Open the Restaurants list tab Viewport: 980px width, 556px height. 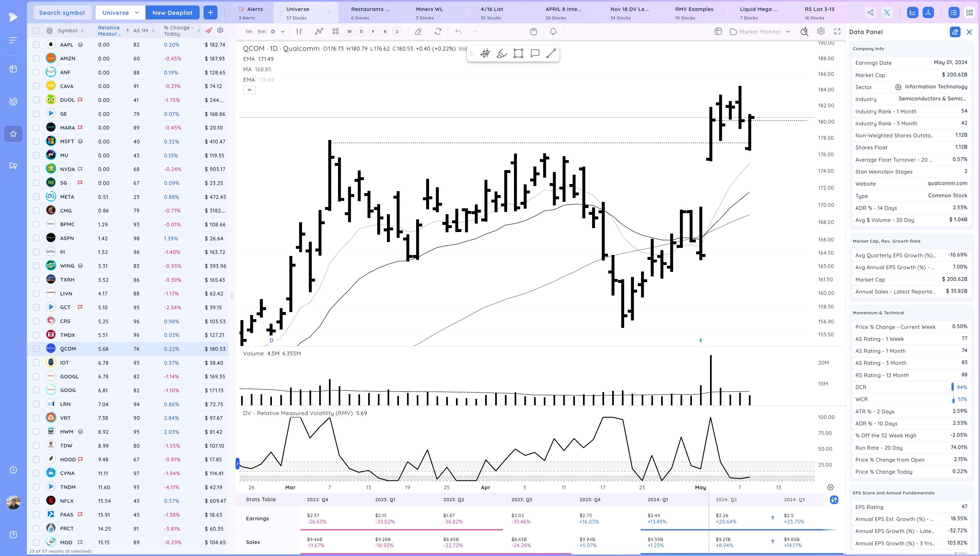point(370,13)
